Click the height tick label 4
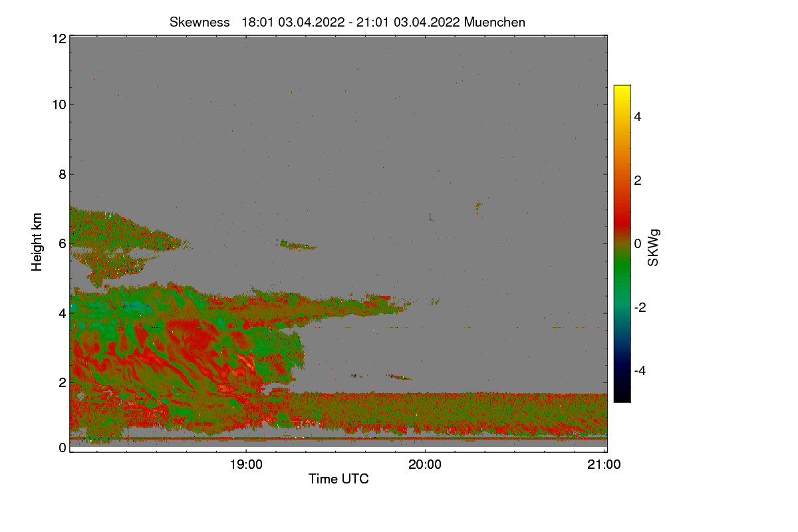Viewport: 798px width, 532px height. (63, 313)
